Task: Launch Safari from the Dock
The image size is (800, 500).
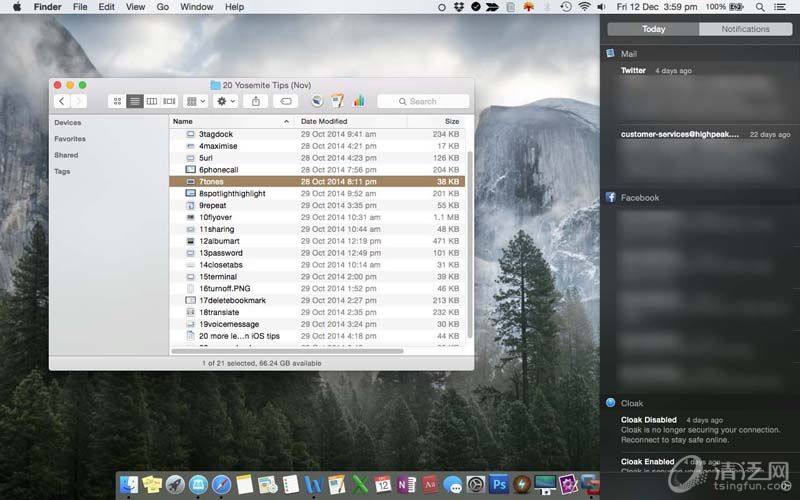Action: [x=221, y=484]
